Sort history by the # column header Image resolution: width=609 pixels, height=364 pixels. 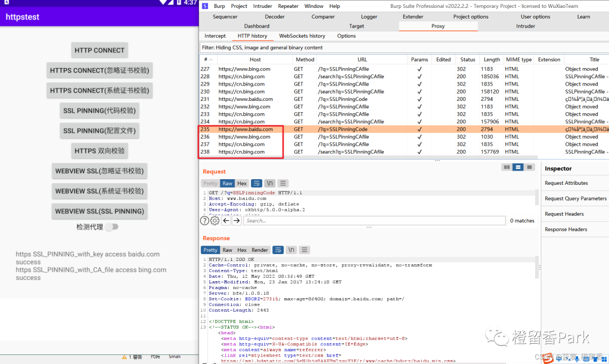click(x=208, y=59)
